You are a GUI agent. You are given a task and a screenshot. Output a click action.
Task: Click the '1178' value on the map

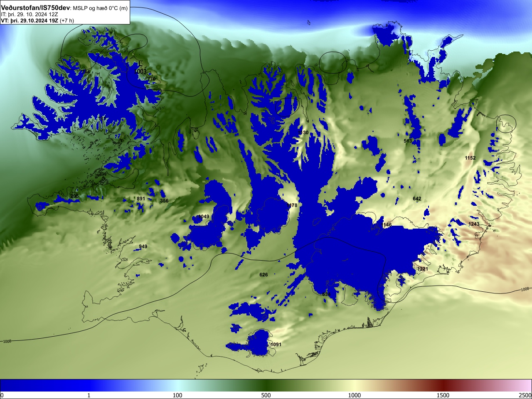coord(292,205)
